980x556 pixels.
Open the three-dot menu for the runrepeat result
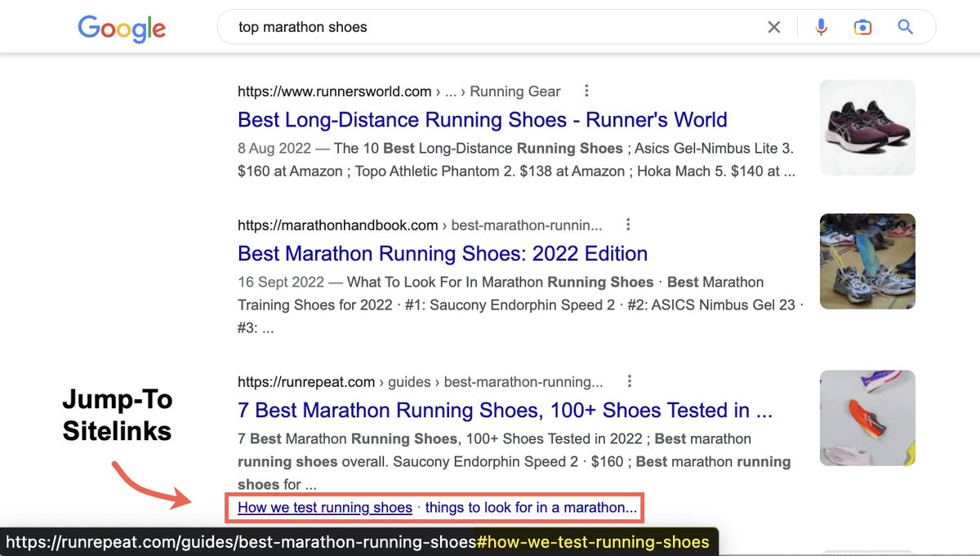click(629, 381)
